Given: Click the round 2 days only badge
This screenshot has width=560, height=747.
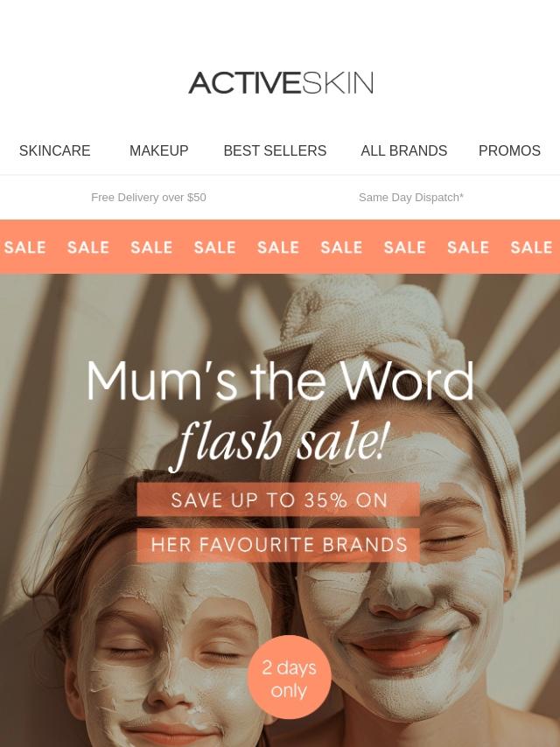Looking at the screenshot, I should click(x=290, y=677).
